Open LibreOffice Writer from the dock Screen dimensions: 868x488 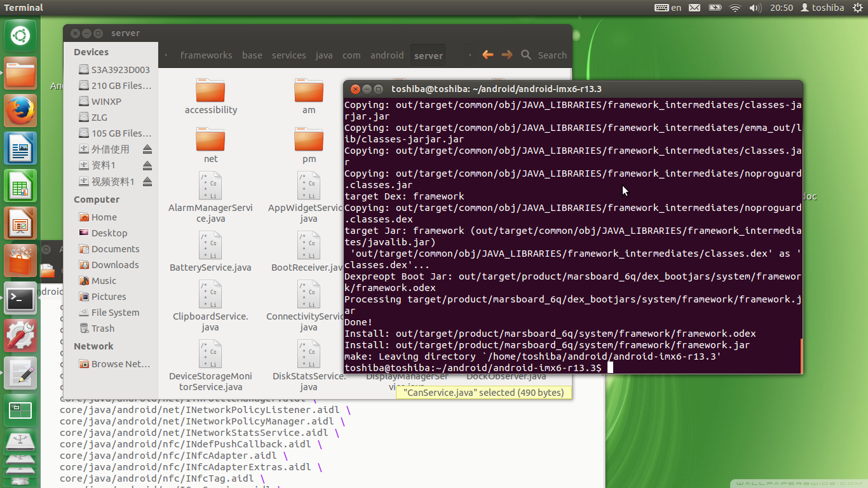(x=20, y=149)
